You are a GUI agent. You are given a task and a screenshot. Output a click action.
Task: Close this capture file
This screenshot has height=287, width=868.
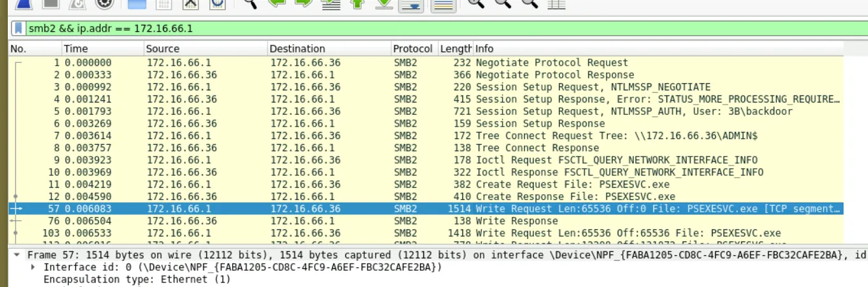[191, 3]
